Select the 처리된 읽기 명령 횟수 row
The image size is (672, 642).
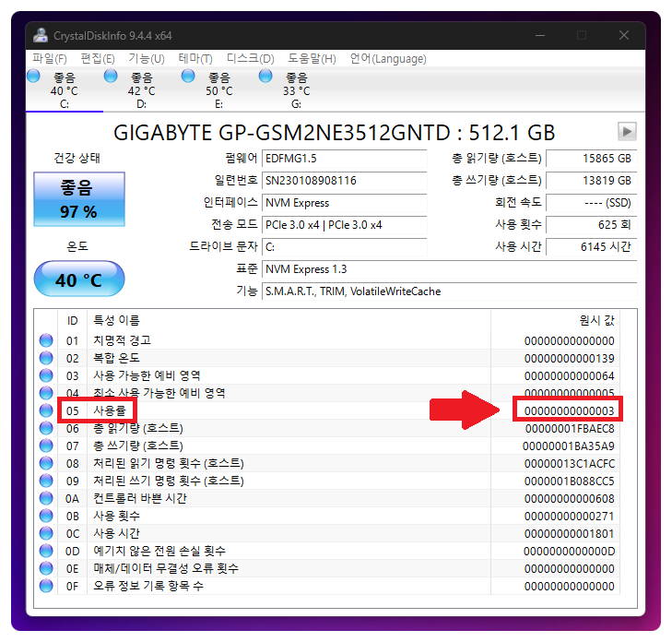[327, 463]
